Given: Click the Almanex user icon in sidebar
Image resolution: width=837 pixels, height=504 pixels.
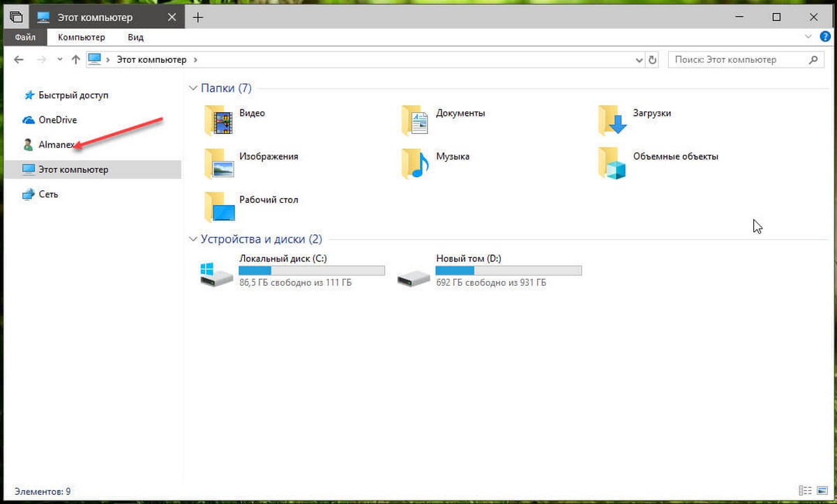Looking at the screenshot, I should [28, 144].
